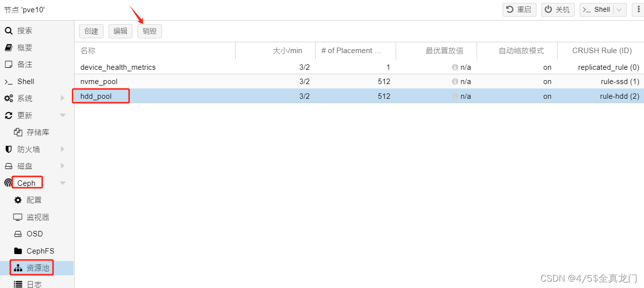Screen dimensions: 644x288
Task: Click the 编辑 edit button
Action: tap(120, 31)
